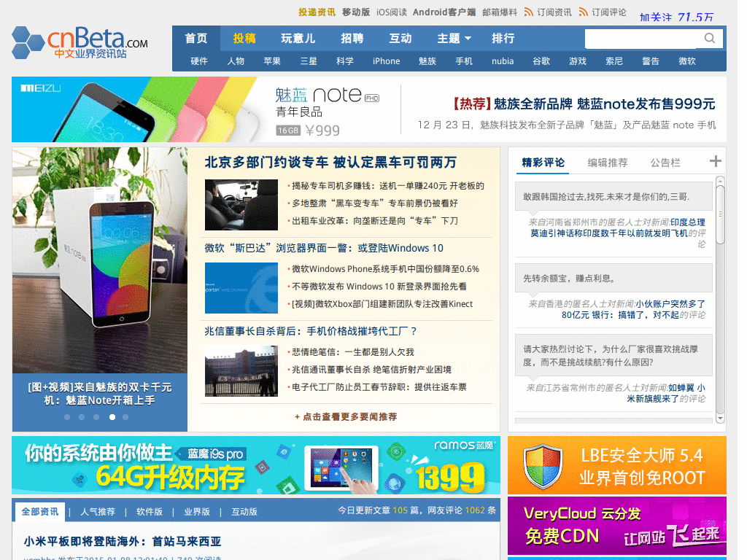Click the plus icon in the comments panel
The height and width of the screenshot is (560, 747).
(x=715, y=161)
